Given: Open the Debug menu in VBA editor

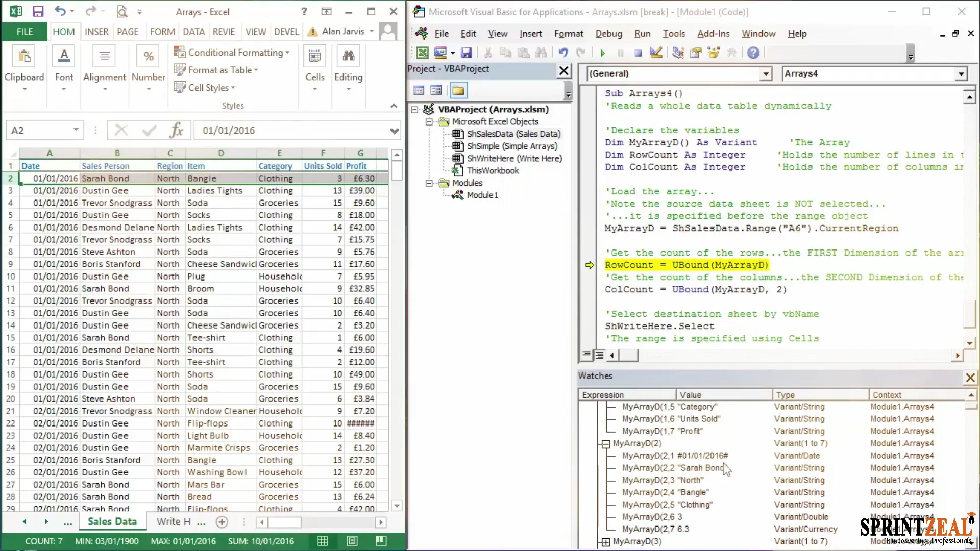Looking at the screenshot, I should click(x=608, y=34).
